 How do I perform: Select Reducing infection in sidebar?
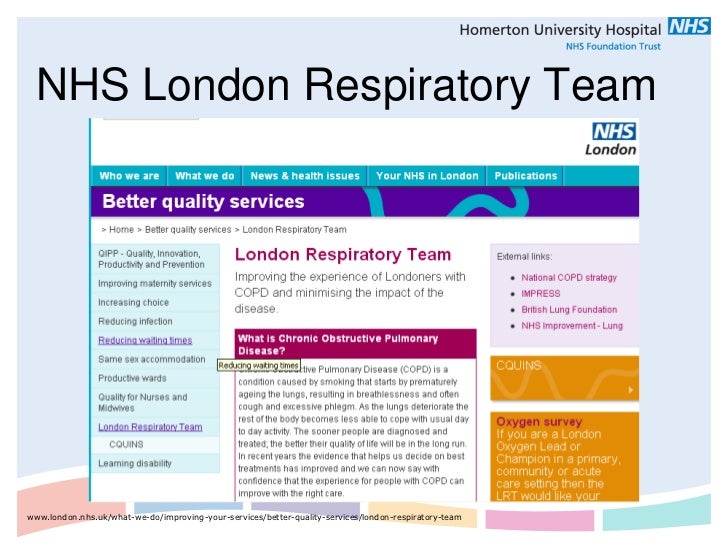(135, 321)
